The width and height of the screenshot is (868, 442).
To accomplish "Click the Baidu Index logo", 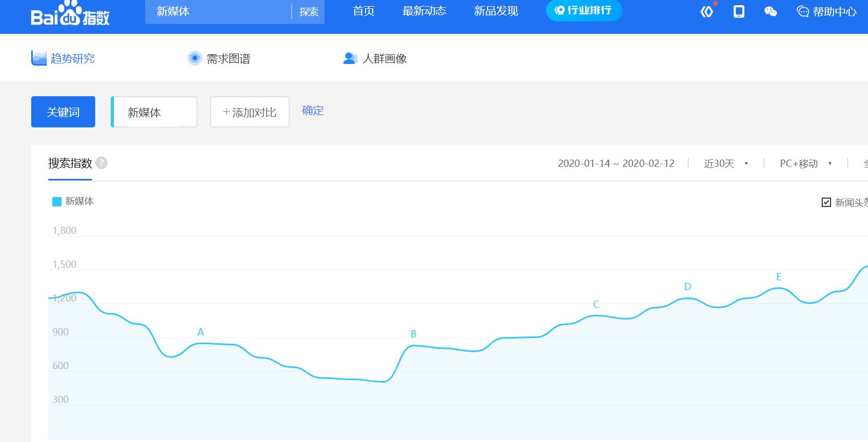I will click(x=70, y=14).
